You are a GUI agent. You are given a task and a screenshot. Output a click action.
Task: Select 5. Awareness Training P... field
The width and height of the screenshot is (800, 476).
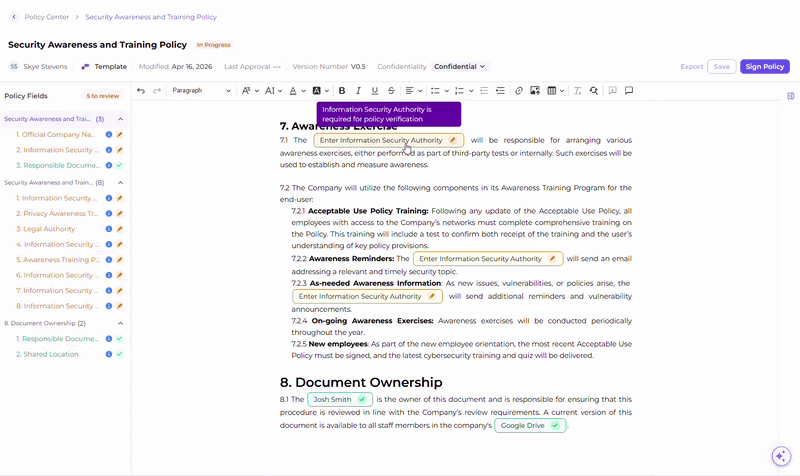(58, 260)
